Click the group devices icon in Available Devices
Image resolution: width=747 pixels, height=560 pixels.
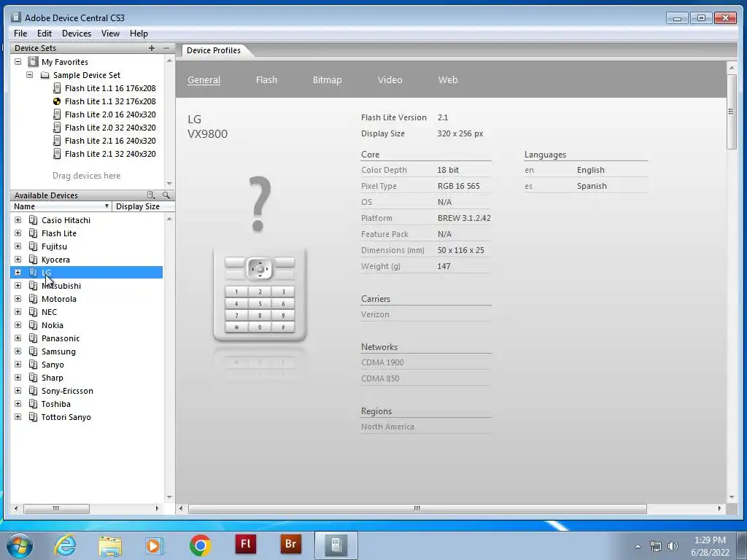tap(150, 195)
